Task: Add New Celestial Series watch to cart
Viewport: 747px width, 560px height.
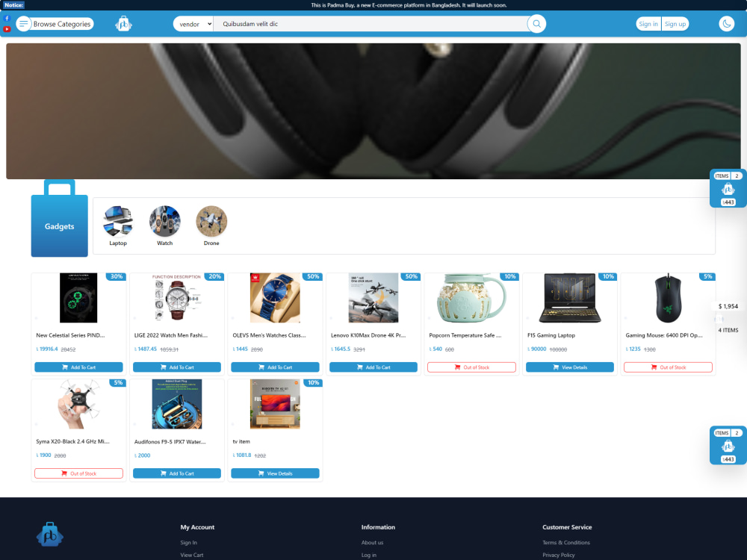Action: click(x=78, y=367)
